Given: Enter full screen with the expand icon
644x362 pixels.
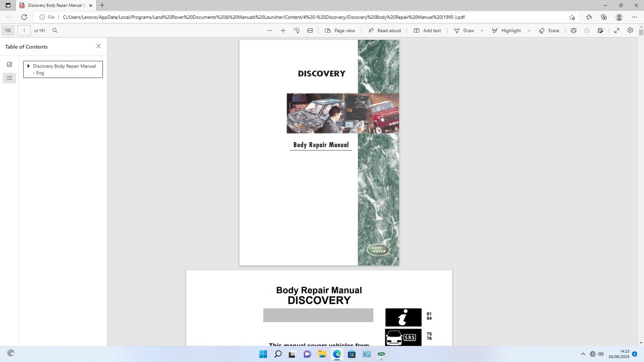Looking at the screenshot, I should pos(617,31).
